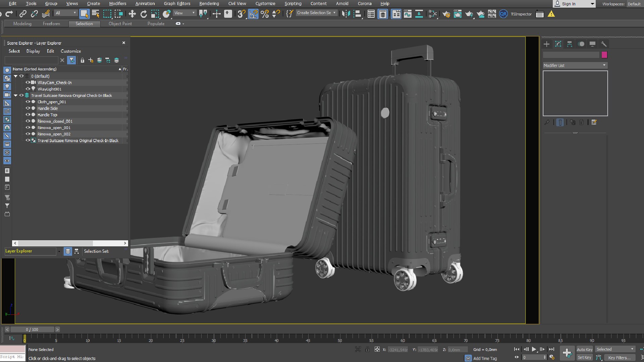Image resolution: width=644 pixels, height=362 pixels.
Task: Click the Select and Link icon
Action: [x=23, y=14]
